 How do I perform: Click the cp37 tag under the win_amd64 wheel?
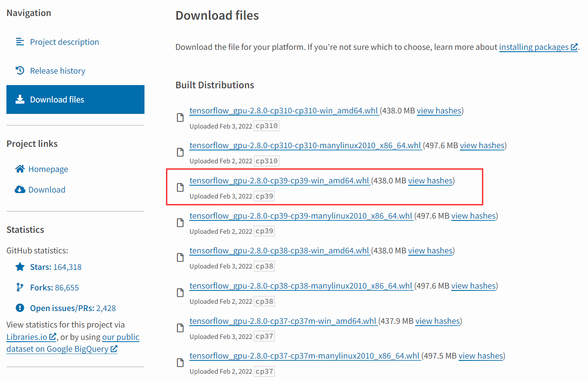[x=265, y=336]
